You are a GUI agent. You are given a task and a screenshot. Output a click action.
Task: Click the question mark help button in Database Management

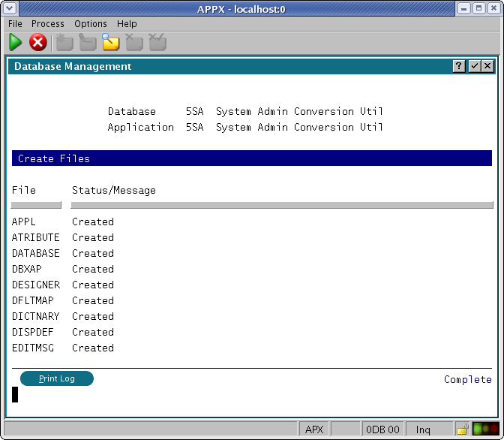click(x=459, y=66)
